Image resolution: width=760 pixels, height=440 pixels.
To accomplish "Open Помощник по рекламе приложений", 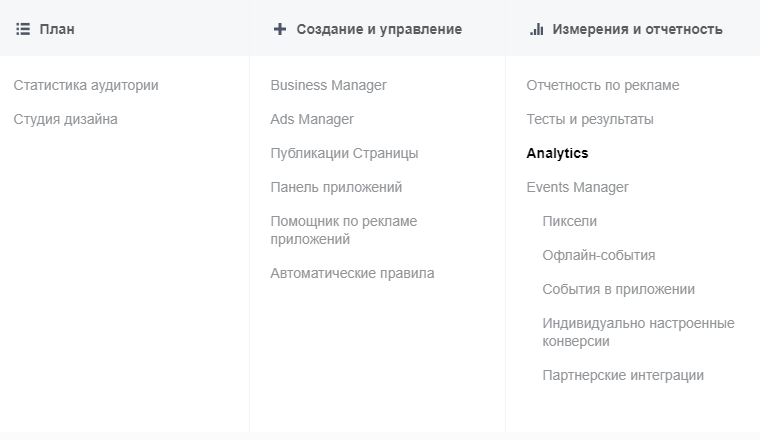I will (x=343, y=230).
